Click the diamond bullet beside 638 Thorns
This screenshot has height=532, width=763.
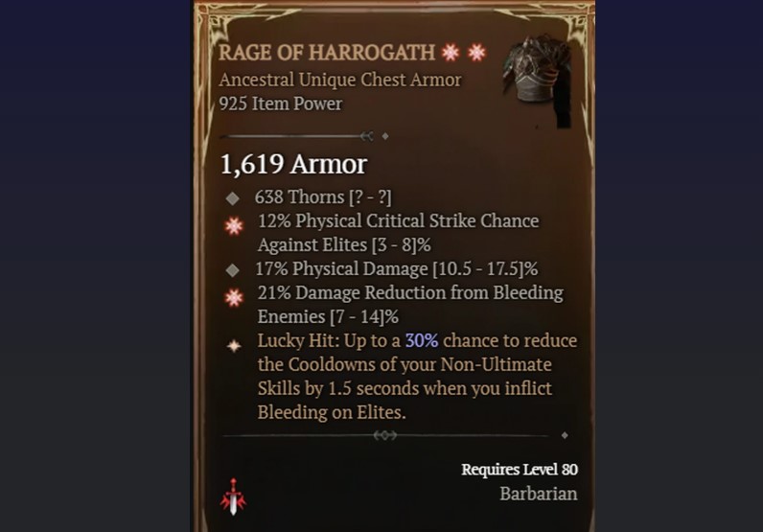tap(233, 198)
